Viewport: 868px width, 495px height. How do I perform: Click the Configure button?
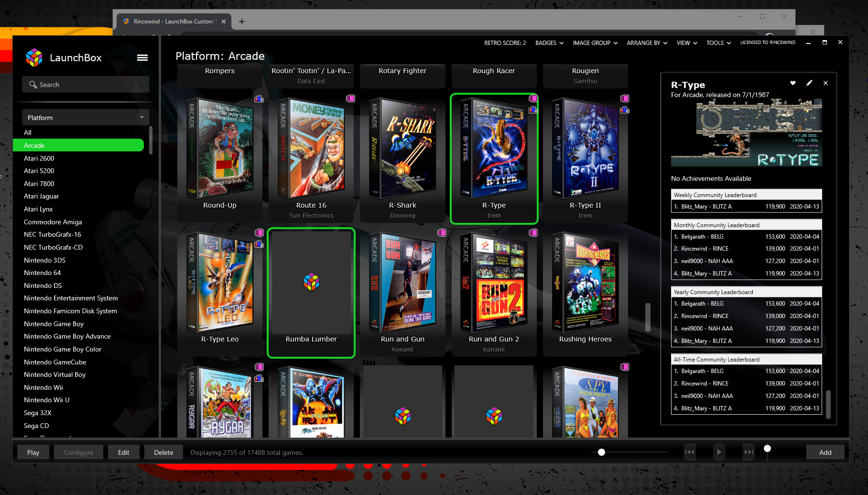pos(79,452)
